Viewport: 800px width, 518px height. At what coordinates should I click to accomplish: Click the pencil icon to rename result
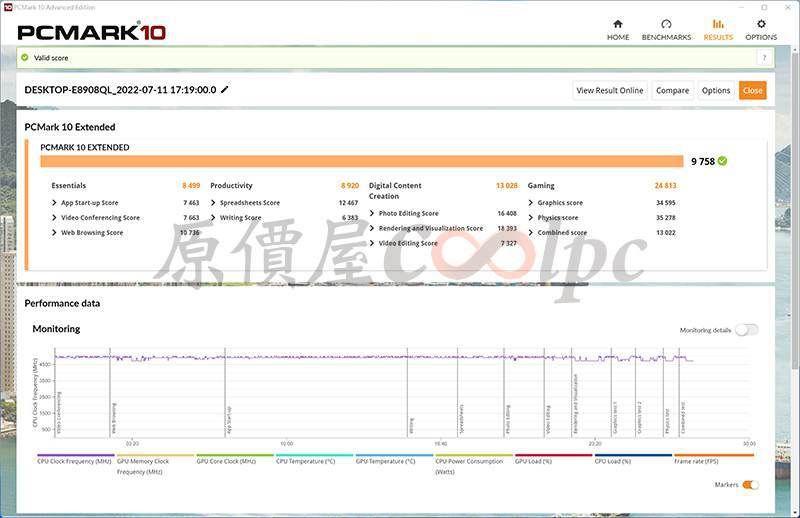click(x=224, y=89)
